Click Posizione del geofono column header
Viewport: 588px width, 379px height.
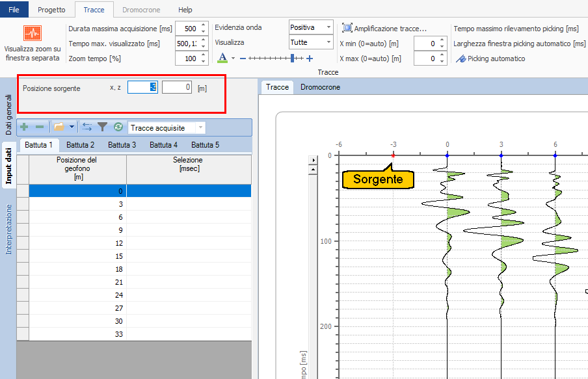(77, 168)
